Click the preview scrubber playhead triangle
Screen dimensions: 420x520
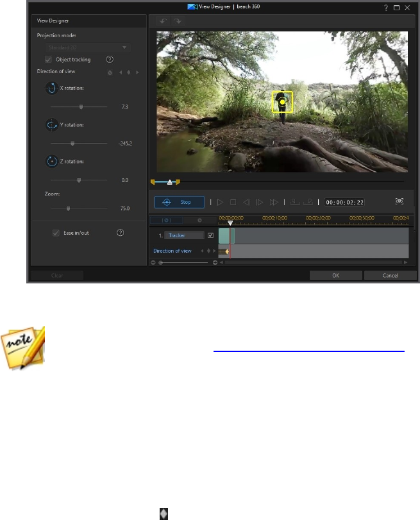(x=170, y=182)
